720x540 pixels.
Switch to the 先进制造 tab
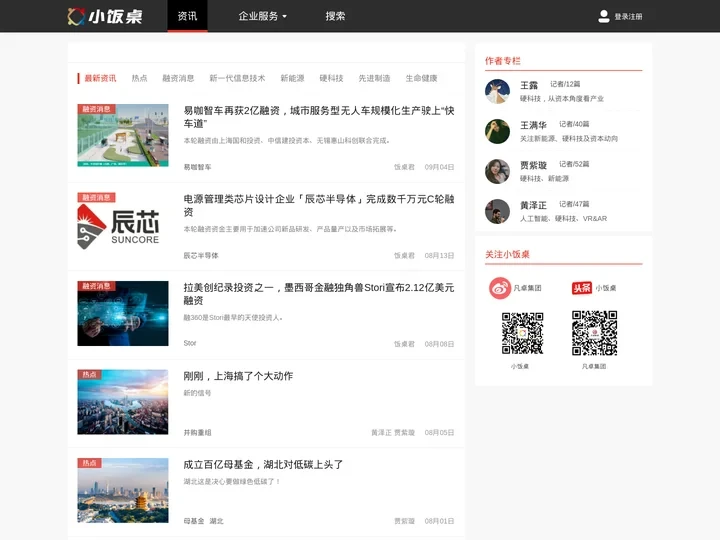[x=374, y=78]
